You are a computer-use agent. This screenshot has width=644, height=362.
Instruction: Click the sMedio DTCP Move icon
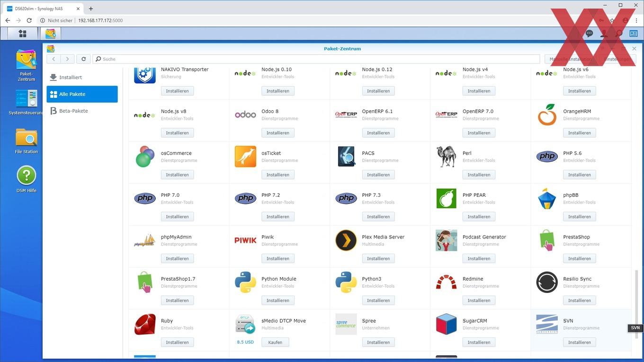coord(245,324)
